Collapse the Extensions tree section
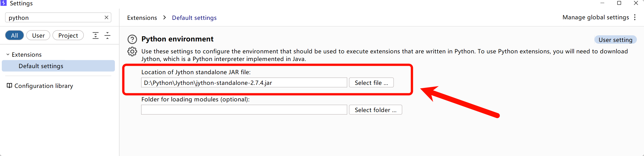 pos(8,54)
